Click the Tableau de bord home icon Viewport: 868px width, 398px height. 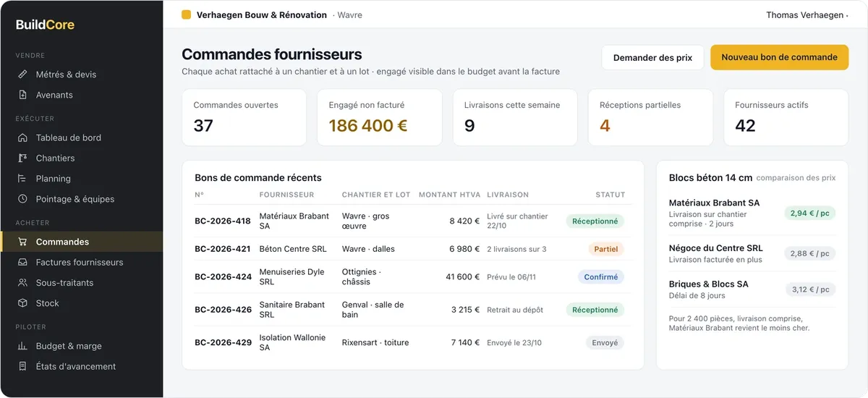22,137
